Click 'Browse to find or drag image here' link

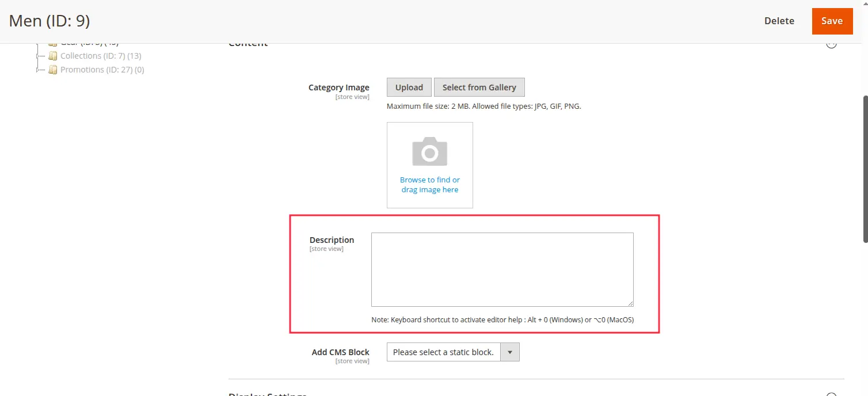pos(430,185)
